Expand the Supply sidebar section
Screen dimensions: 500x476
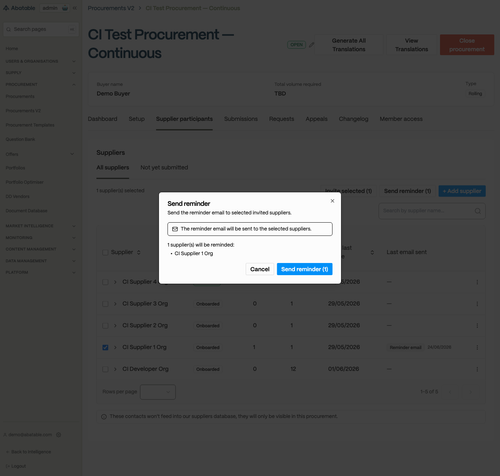(x=40, y=73)
